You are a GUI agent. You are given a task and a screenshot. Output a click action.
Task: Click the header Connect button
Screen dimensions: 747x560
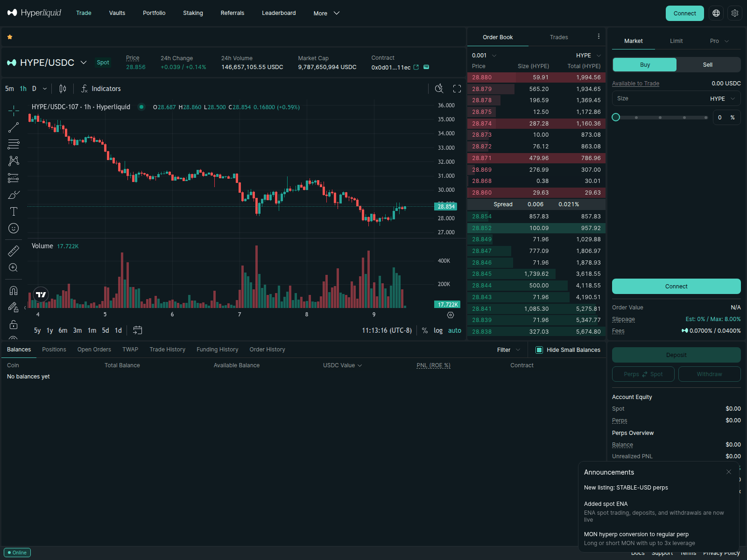684,13
